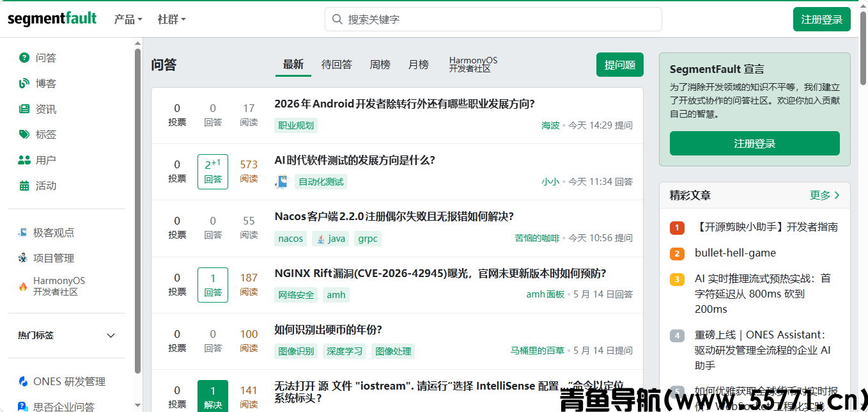This screenshot has height=412, width=868.
Task: Open the HarmonyOS 开发者社区 tab
Action: [x=473, y=65]
